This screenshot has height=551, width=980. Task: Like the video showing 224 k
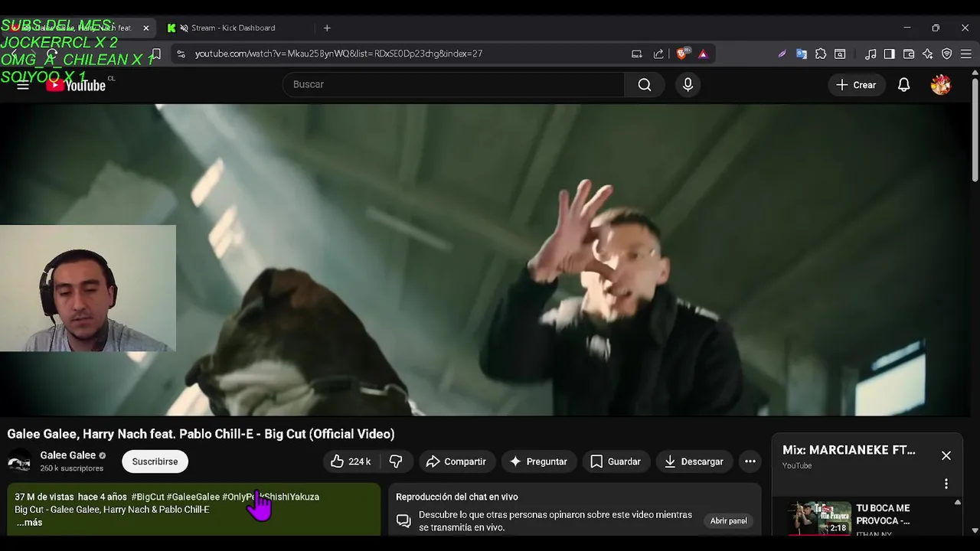351,461
